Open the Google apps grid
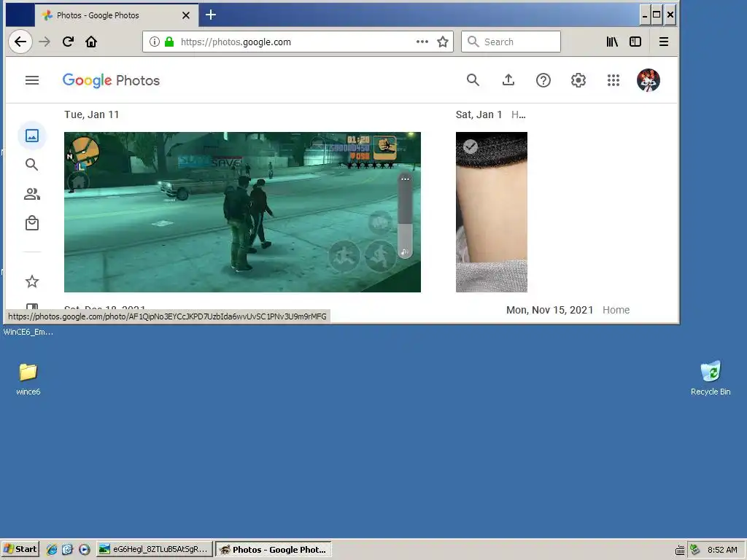Screen dimensions: 747x560 613,80
